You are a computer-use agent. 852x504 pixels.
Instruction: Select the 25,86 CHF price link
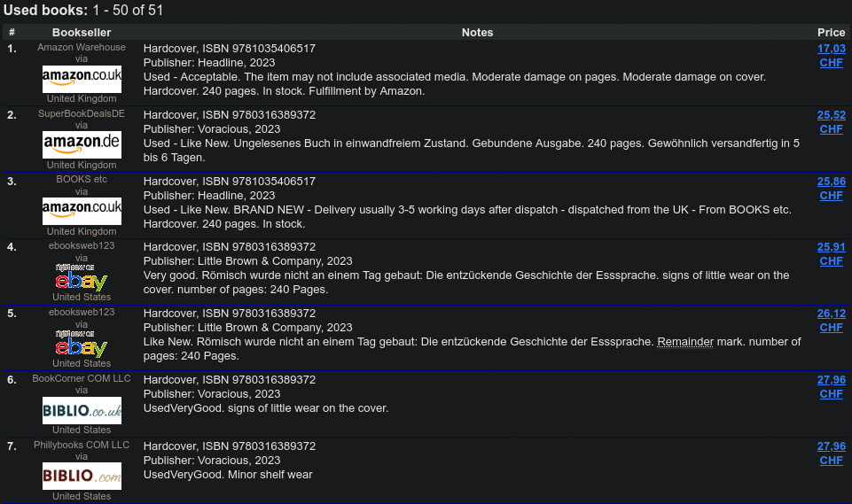(831, 189)
